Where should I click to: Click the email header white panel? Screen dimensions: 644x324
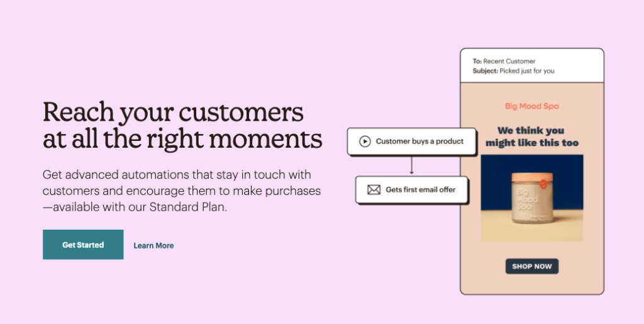532,65
